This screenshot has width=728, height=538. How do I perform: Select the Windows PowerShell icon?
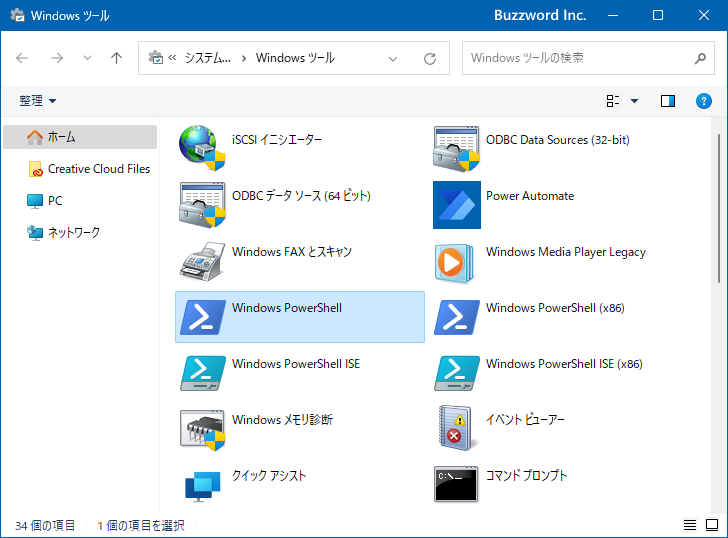[202, 318]
